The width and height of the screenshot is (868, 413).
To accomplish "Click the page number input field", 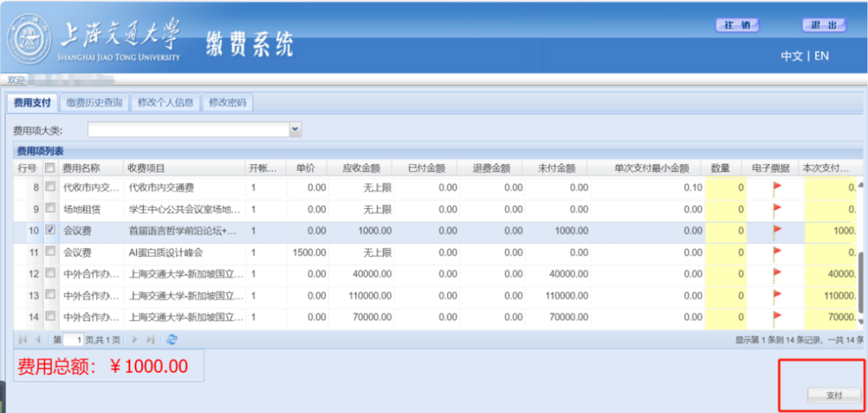I will click(74, 340).
